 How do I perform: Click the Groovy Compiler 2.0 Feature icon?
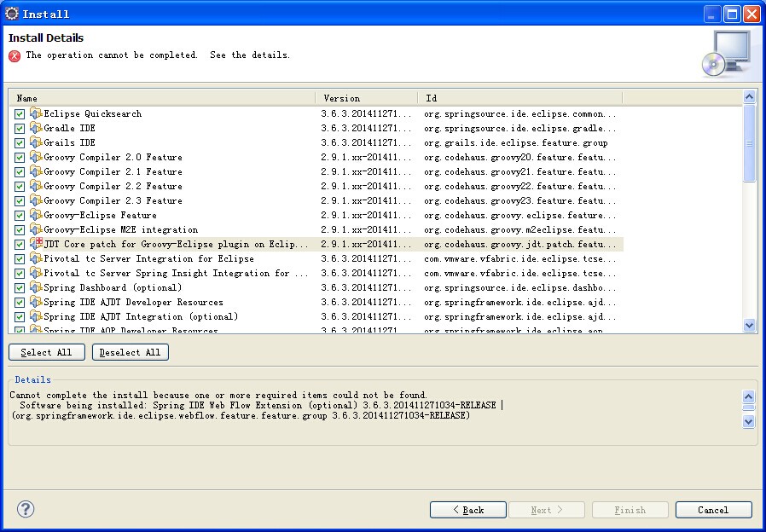(36, 157)
